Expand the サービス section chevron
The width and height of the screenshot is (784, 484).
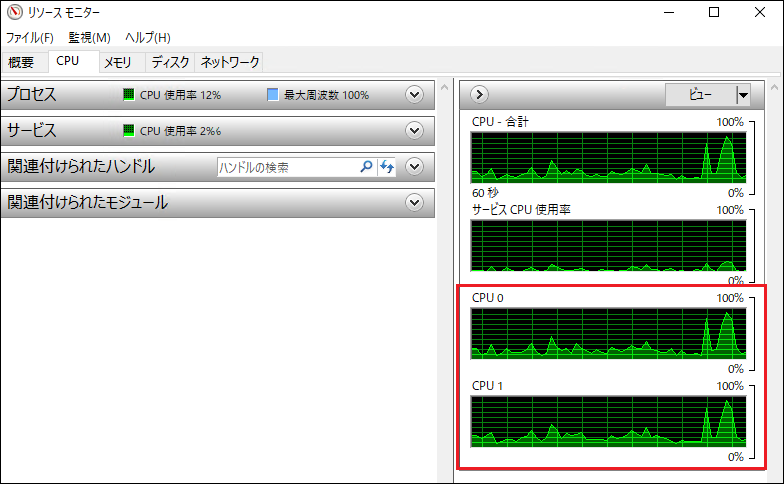tap(416, 131)
